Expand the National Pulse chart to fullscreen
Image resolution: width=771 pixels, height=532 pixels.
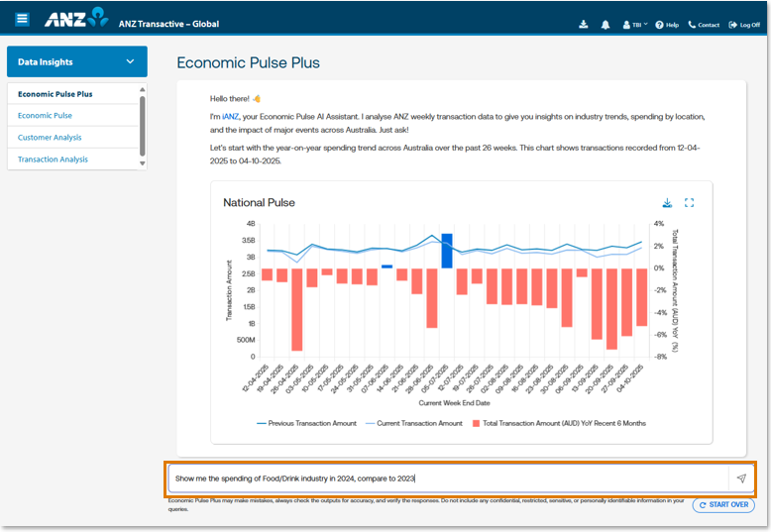point(690,203)
